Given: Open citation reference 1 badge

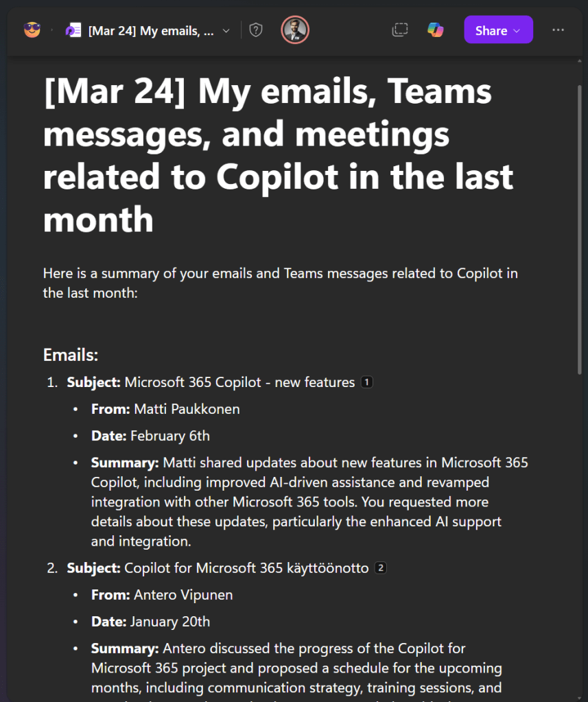Looking at the screenshot, I should 367,382.
